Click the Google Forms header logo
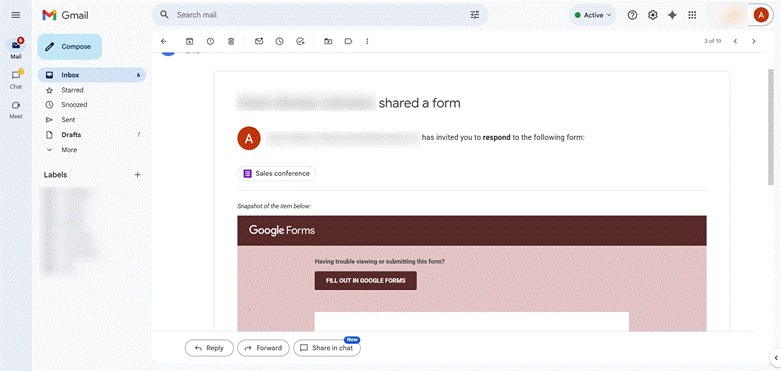 282,230
